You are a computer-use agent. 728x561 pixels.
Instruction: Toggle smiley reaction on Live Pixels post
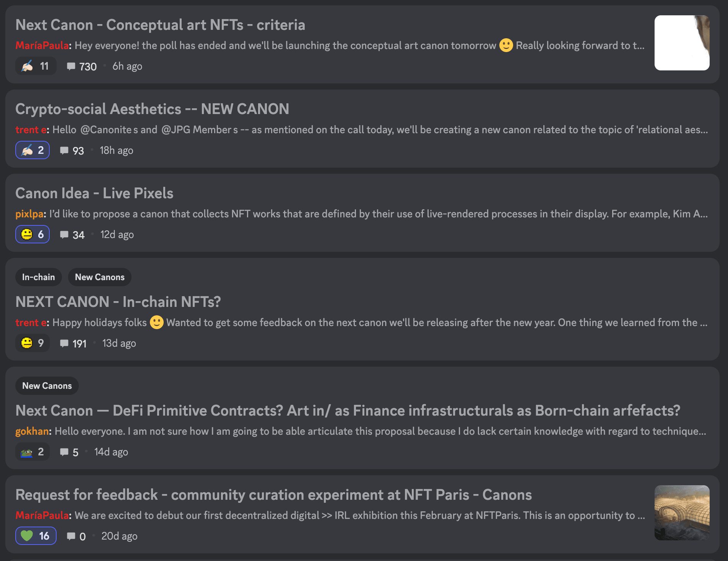pyautogui.click(x=32, y=235)
